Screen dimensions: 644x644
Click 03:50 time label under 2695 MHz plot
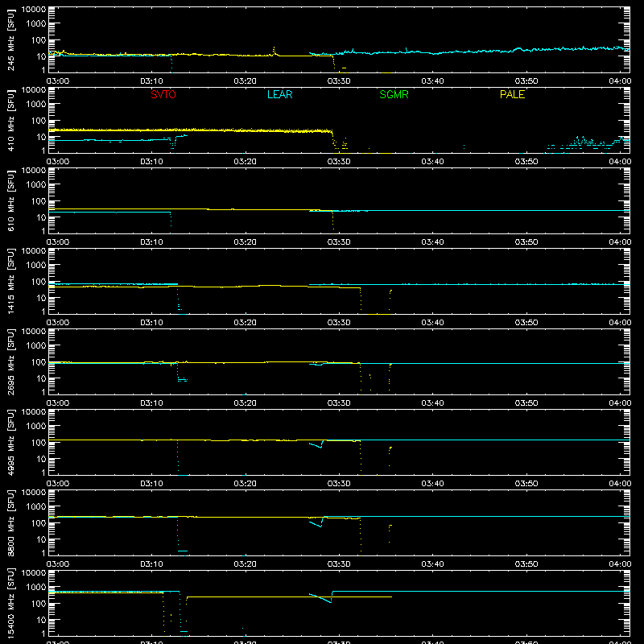tap(526, 403)
